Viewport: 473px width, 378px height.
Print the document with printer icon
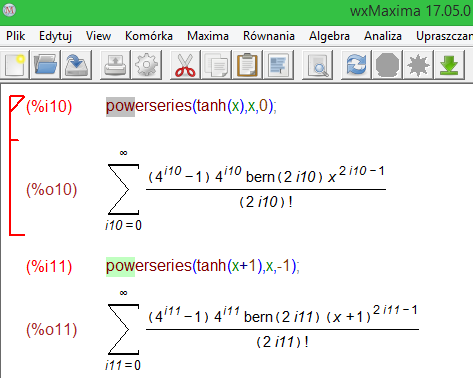tap(115, 65)
